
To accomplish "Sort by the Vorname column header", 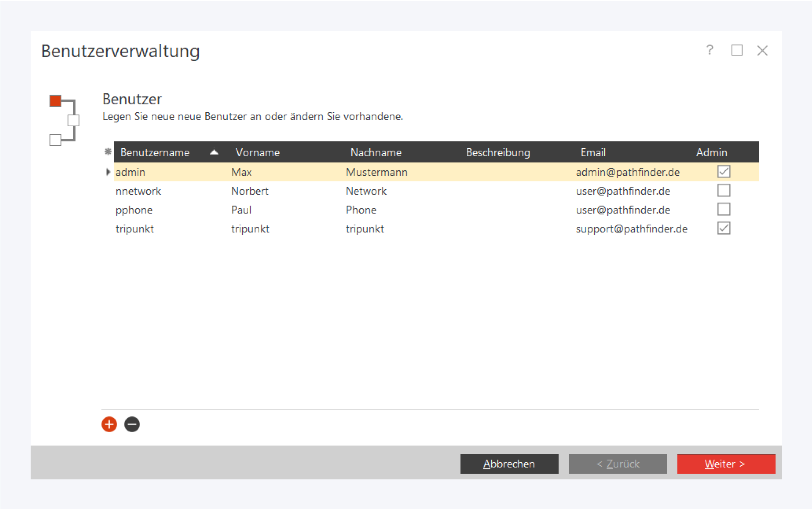I will coord(258,152).
